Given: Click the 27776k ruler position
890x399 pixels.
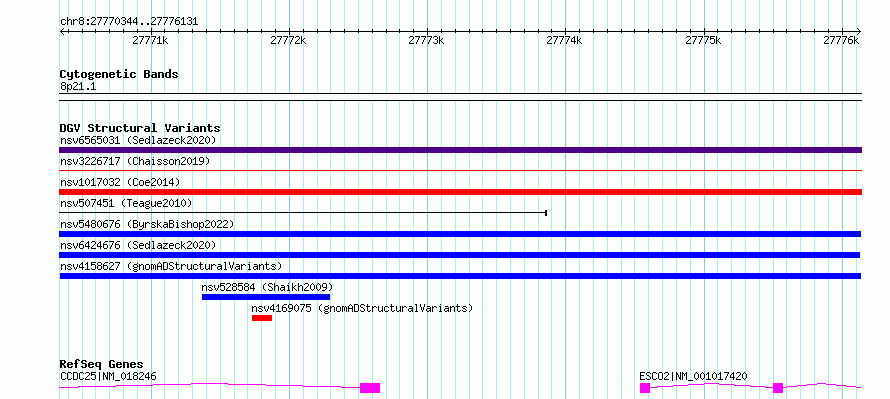Looking at the screenshot, I should click(x=841, y=40).
